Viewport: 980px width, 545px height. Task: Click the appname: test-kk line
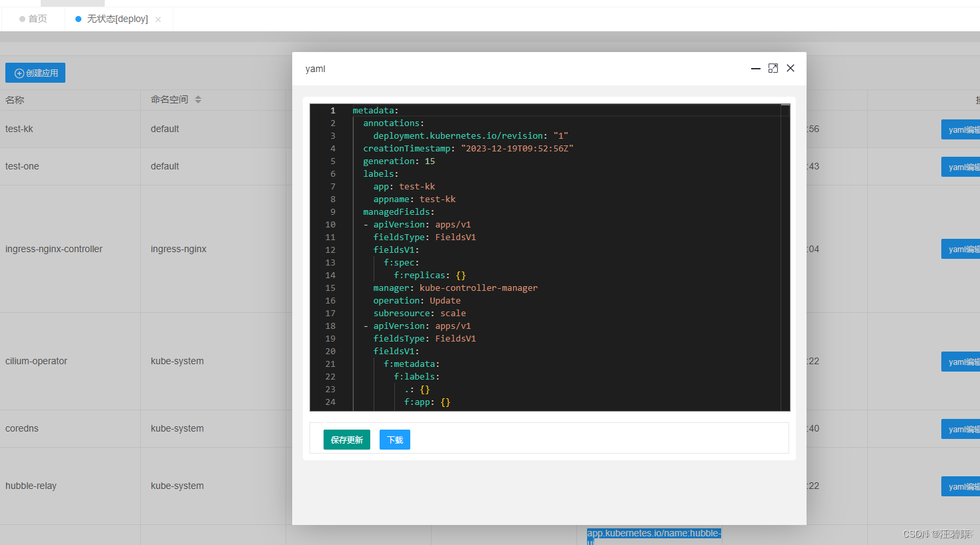414,199
